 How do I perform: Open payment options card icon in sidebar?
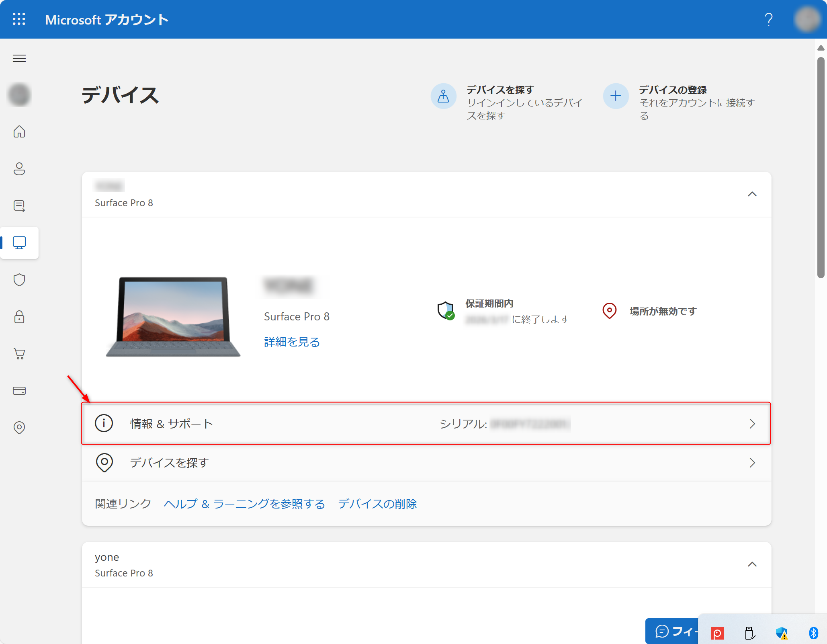pyautogui.click(x=19, y=391)
